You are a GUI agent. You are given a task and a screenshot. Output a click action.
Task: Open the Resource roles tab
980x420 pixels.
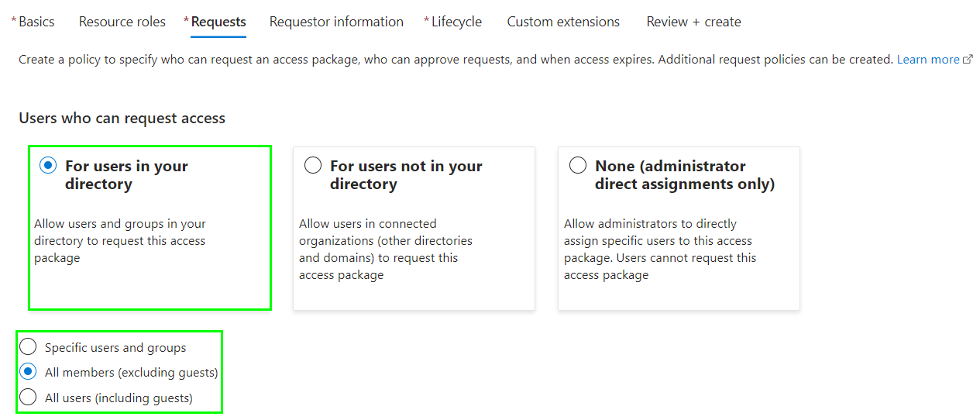tap(122, 22)
